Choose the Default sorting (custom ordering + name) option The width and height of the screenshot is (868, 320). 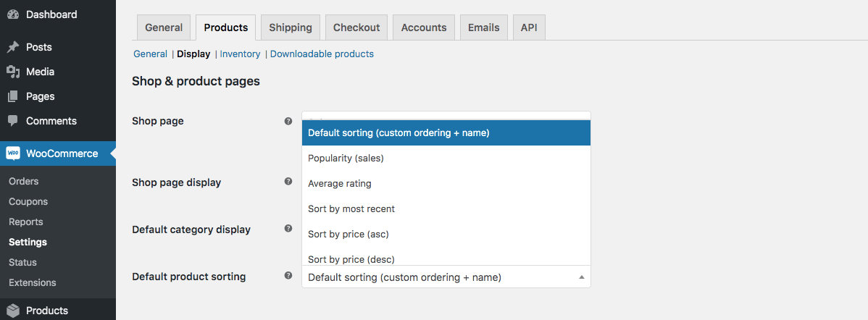(446, 133)
